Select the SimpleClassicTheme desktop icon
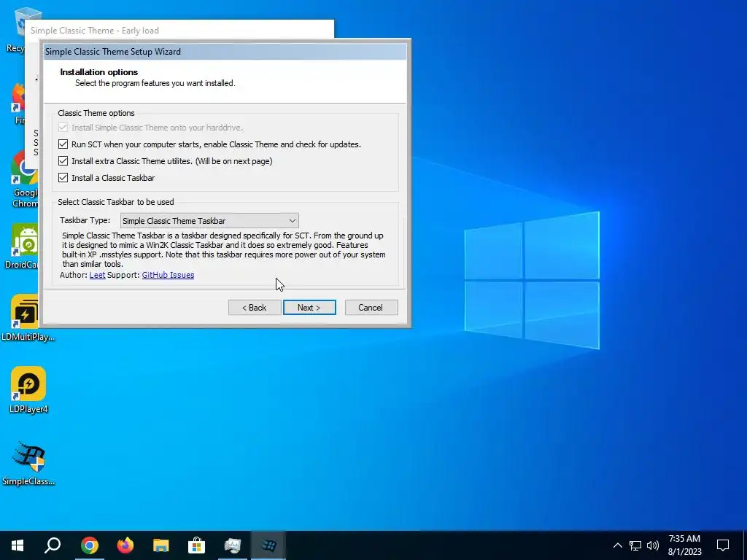This screenshot has height=560, width=747. point(28,463)
